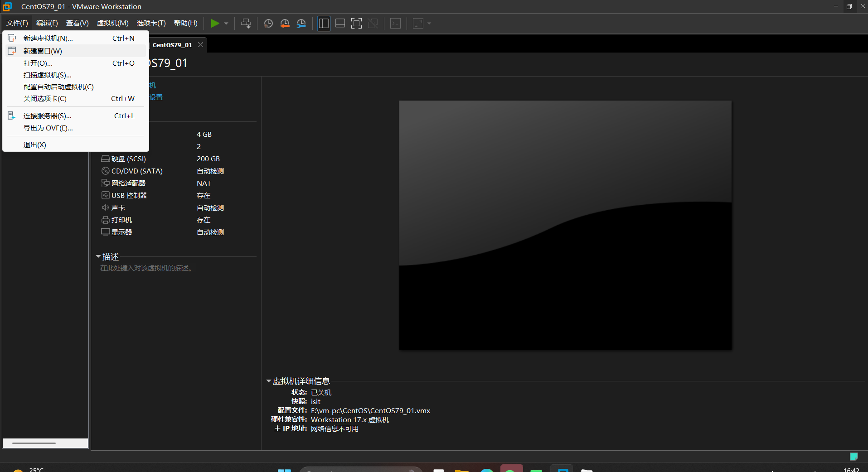Screen dimensions: 868x472
Task: Open the 编辑(E) menu
Action: click(47, 23)
